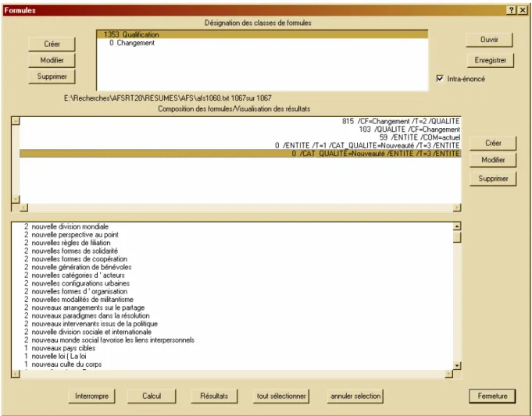Click down arrow of formula list scrollbar
The height and width of the screenshot is (416, 532).
click(x=16, y=199)
